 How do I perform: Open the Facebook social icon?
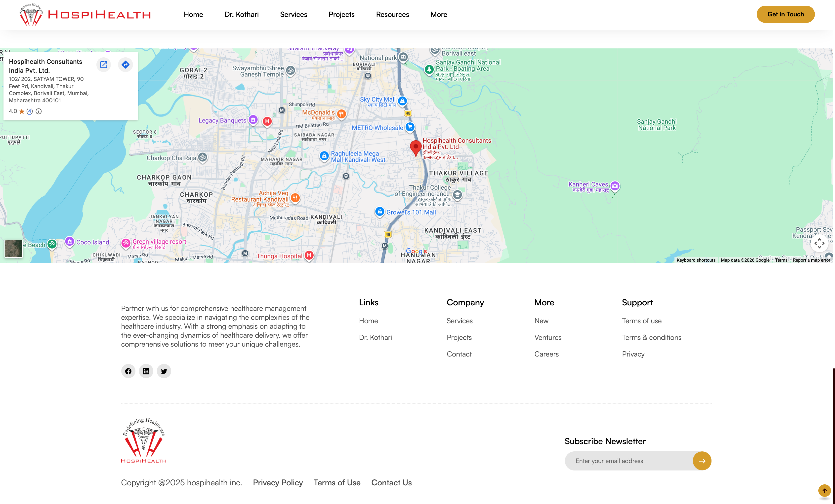(x=128, y=371)
